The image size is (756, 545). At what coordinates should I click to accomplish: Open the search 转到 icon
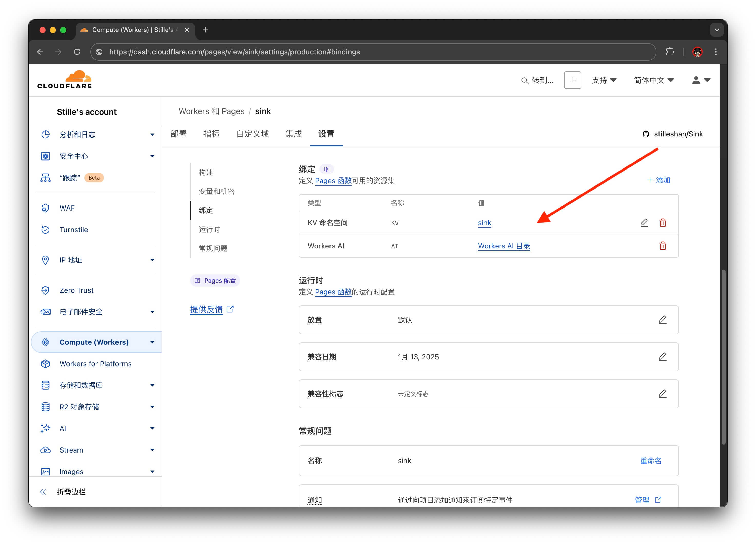point(525,81)
